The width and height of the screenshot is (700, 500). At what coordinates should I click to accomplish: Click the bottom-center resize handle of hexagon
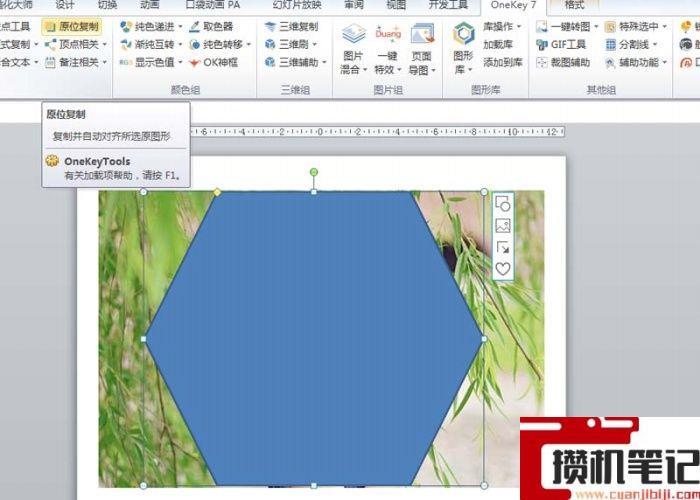tap(314, 485)
